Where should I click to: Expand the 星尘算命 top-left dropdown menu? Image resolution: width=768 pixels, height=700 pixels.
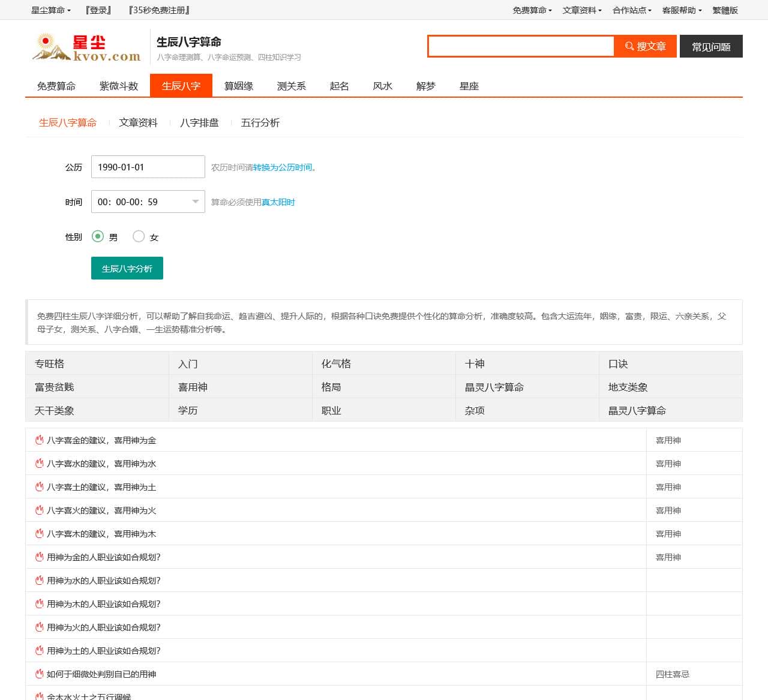pos(50,10)
